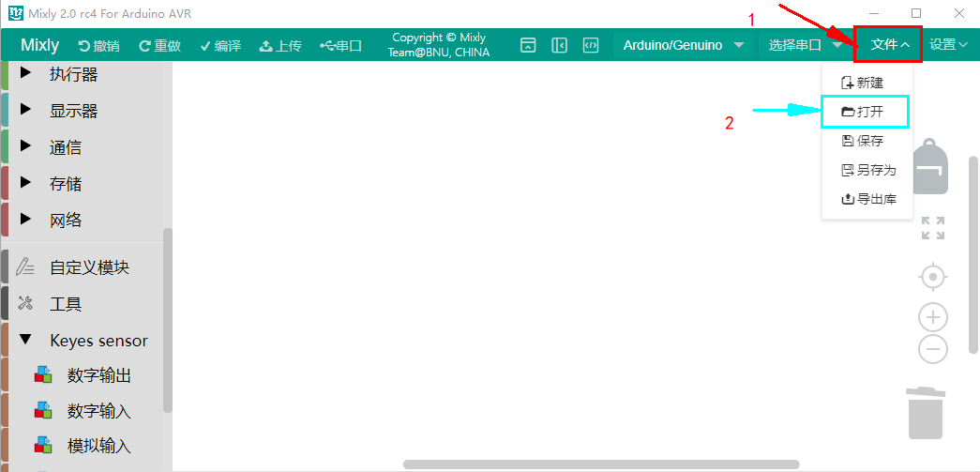Click 上传 upload button

pyautogui.click(x=280, y=45)
